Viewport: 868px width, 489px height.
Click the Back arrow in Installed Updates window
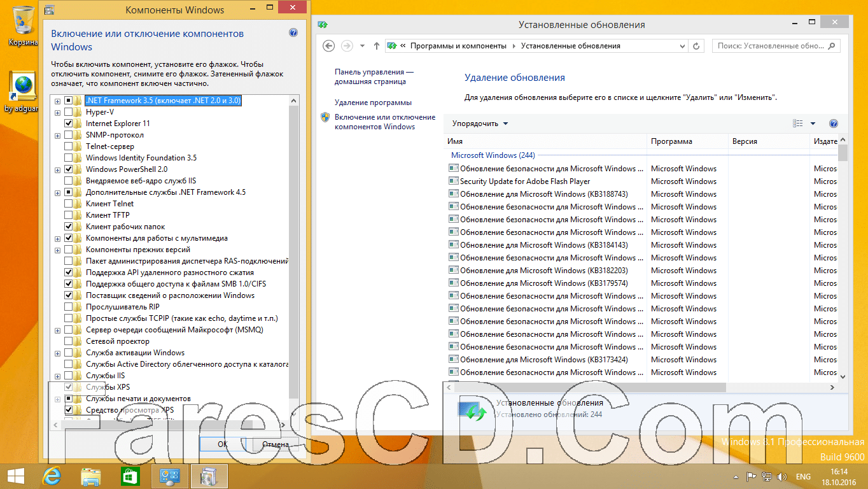click(328, 46)
